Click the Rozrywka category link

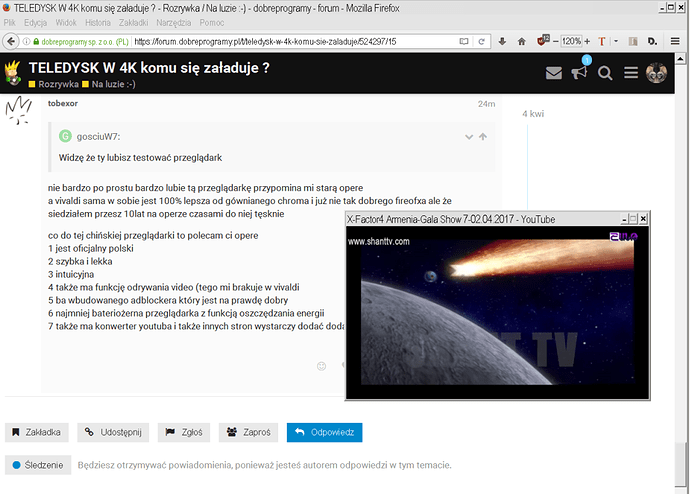click(59, 85)
